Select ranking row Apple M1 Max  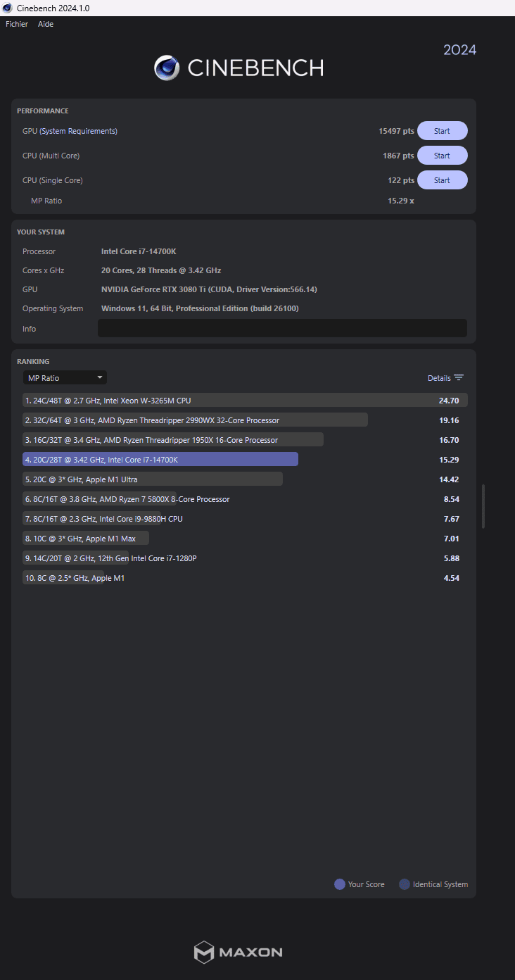(x=245, y=539)
